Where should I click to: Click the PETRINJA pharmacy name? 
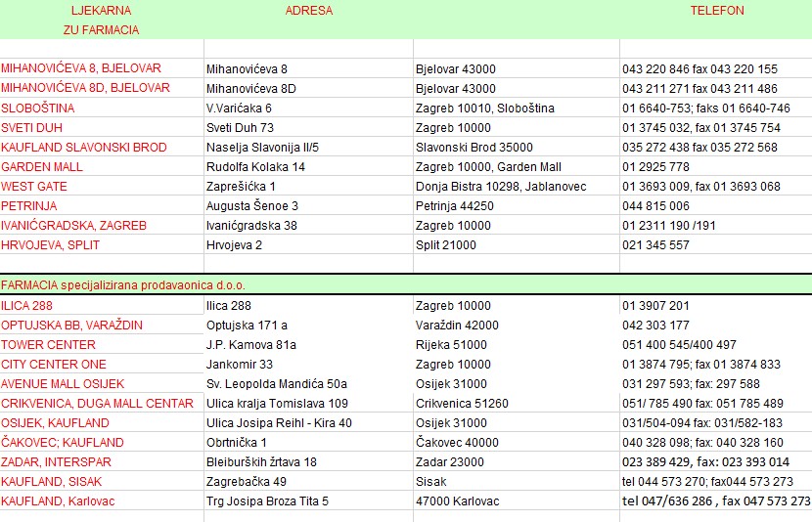tap(29, 206)
